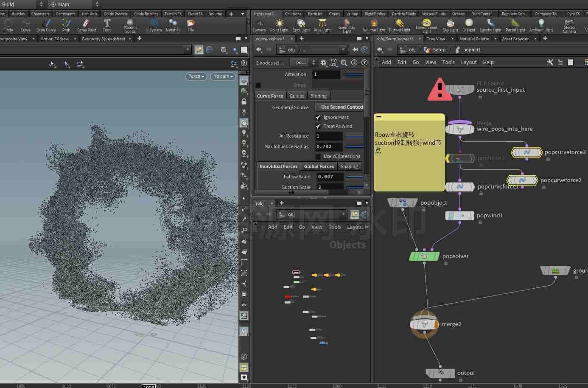The height and width of the screenshot is (388, 588).
Task: Collapse the yellow sticky note
Action: pos(379,117)
